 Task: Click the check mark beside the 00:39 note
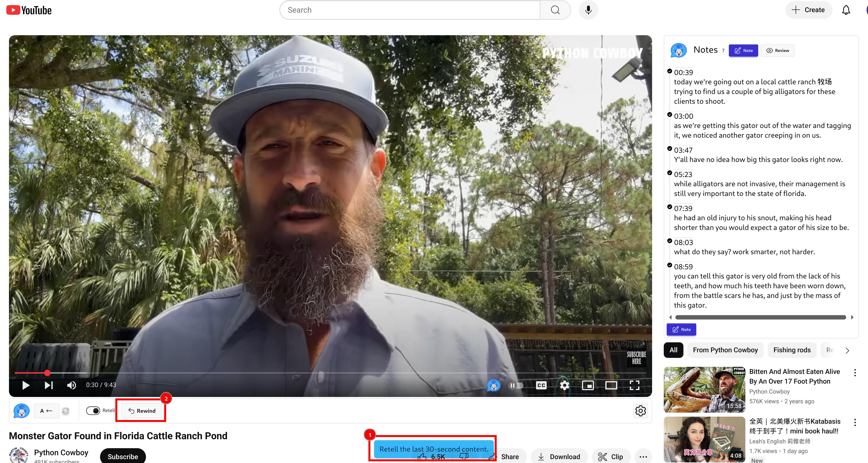pos(670,71)
